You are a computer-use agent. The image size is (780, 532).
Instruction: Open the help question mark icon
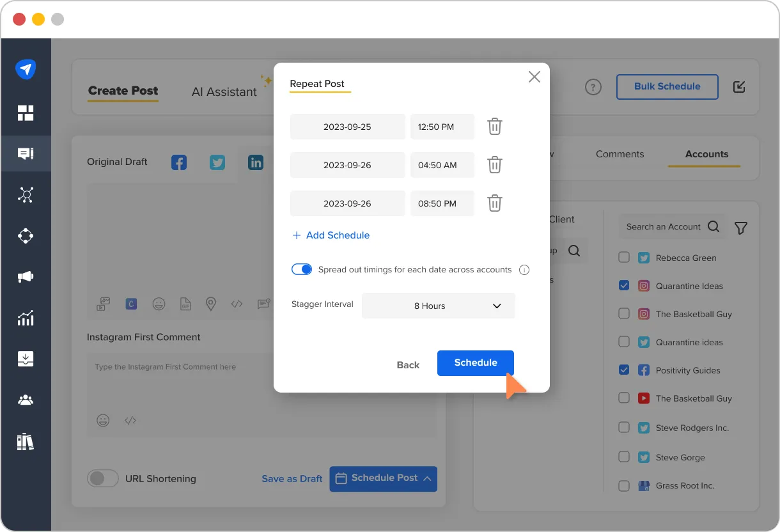(593, 87)
